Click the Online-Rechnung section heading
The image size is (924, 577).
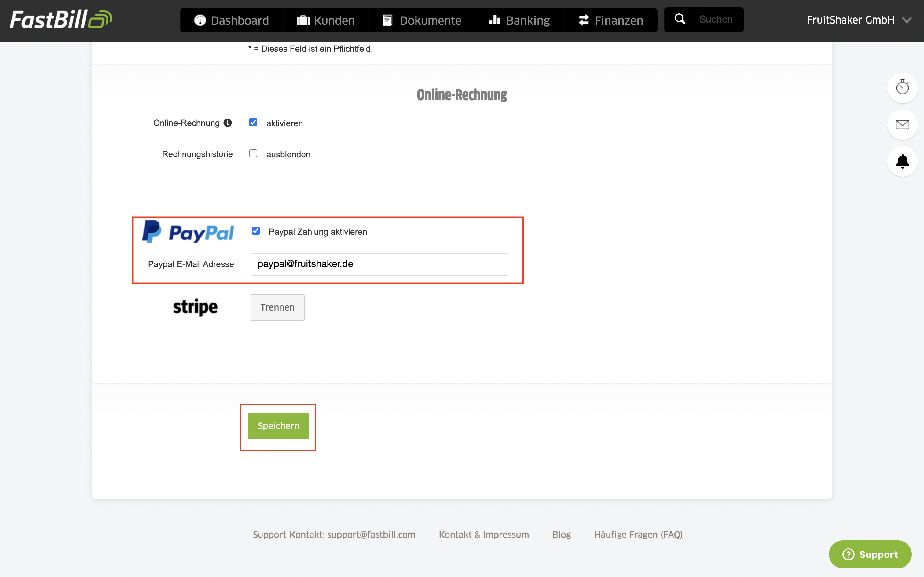[x=462, y=95]
